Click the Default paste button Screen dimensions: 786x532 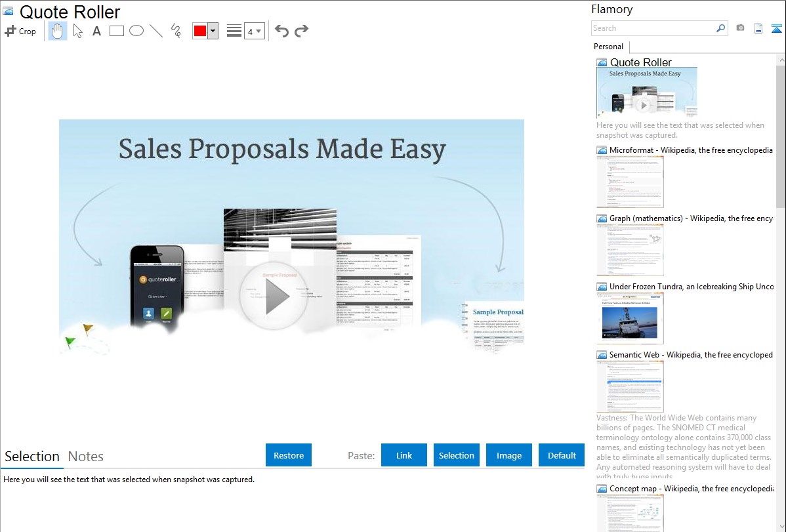pyautogui.click(x=562, y=455)
